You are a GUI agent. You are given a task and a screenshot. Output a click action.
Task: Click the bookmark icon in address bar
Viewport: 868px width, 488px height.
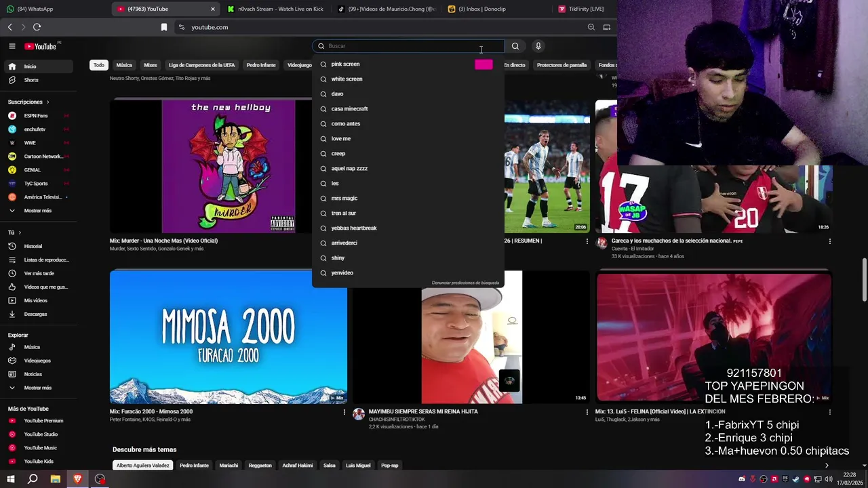tap(164, 27)
